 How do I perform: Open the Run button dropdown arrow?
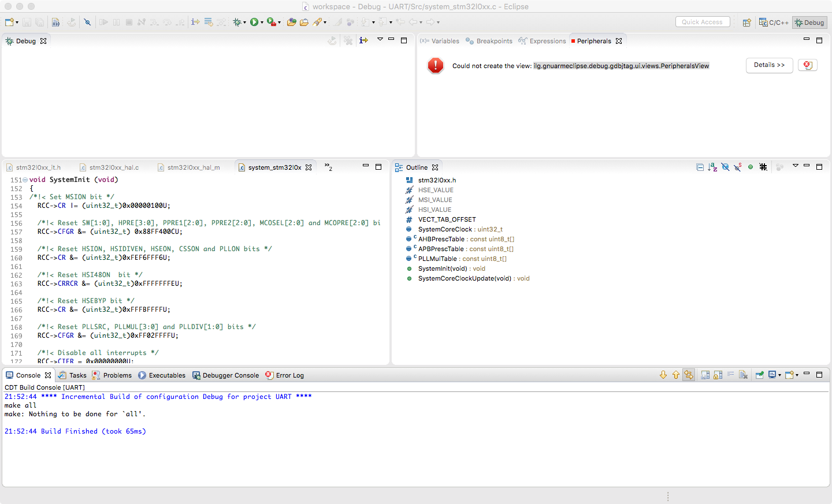tap(262, 23)
